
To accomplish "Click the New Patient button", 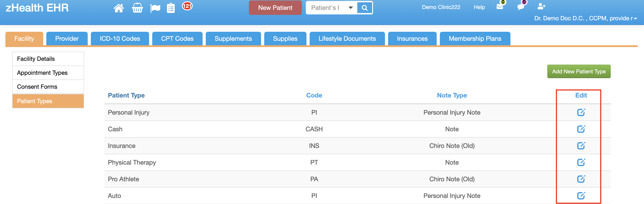I will [275, 8].
